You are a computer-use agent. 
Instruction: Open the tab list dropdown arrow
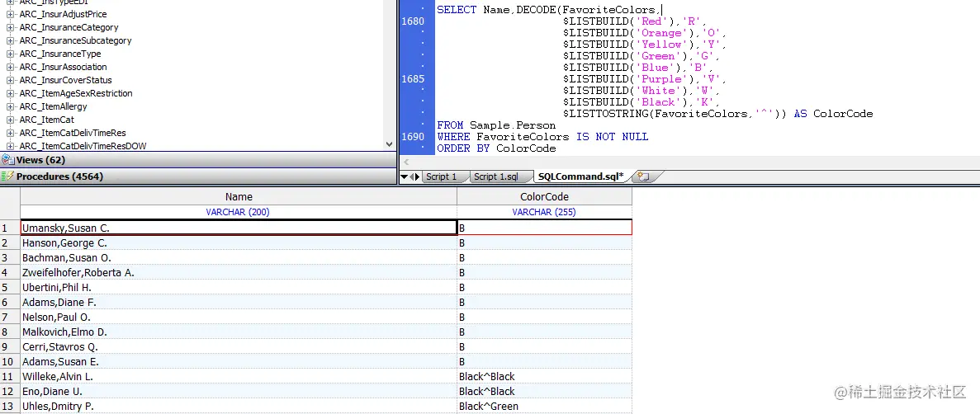click(404, 176)
